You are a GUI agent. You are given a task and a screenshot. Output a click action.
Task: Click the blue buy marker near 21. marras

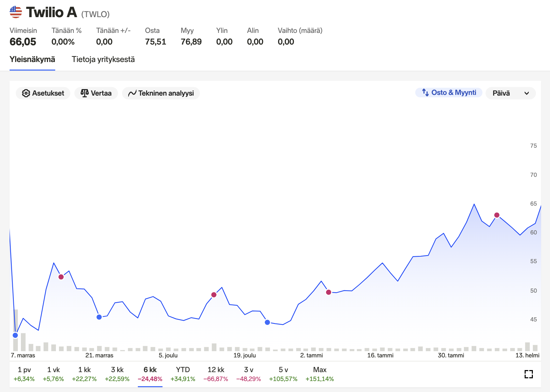[x=99, y=317]
